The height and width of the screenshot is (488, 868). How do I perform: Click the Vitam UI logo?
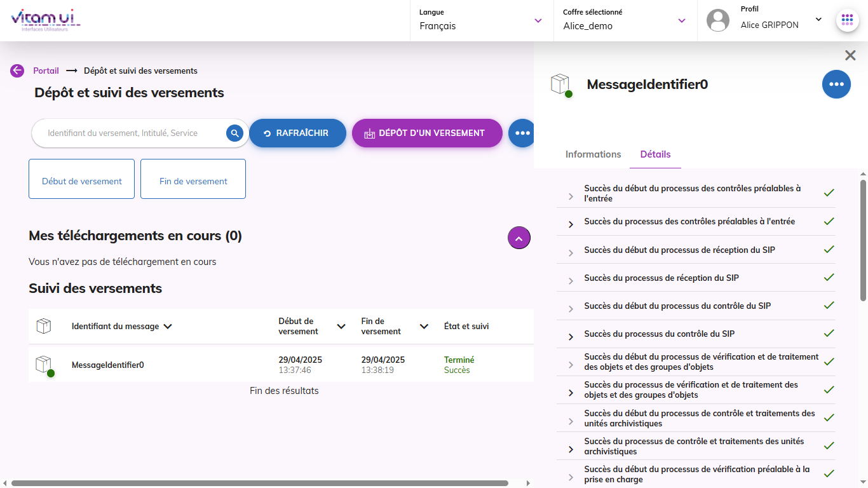[45, 20]
